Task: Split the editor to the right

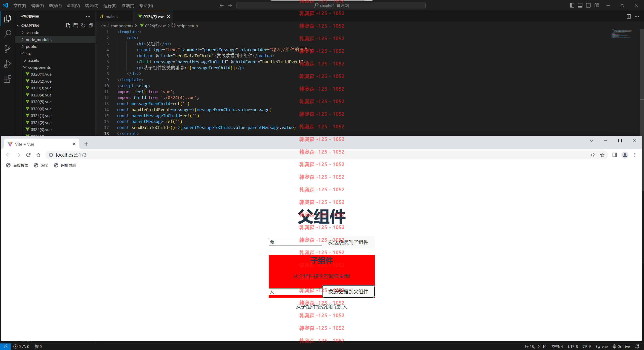Action: [629, 17]
